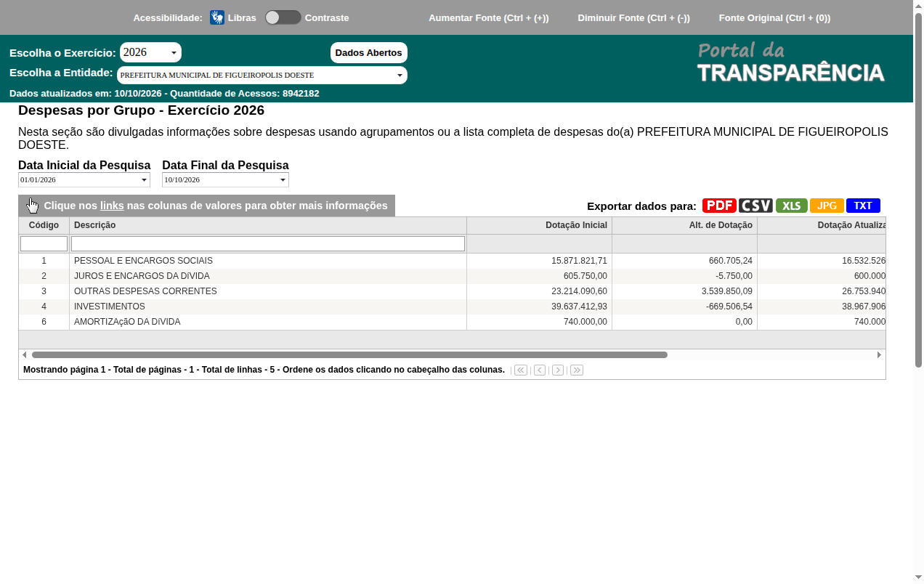
Task: Toggle the Contraste high-contrast switch
Action: pyautogui.click(x=283, y=17)
